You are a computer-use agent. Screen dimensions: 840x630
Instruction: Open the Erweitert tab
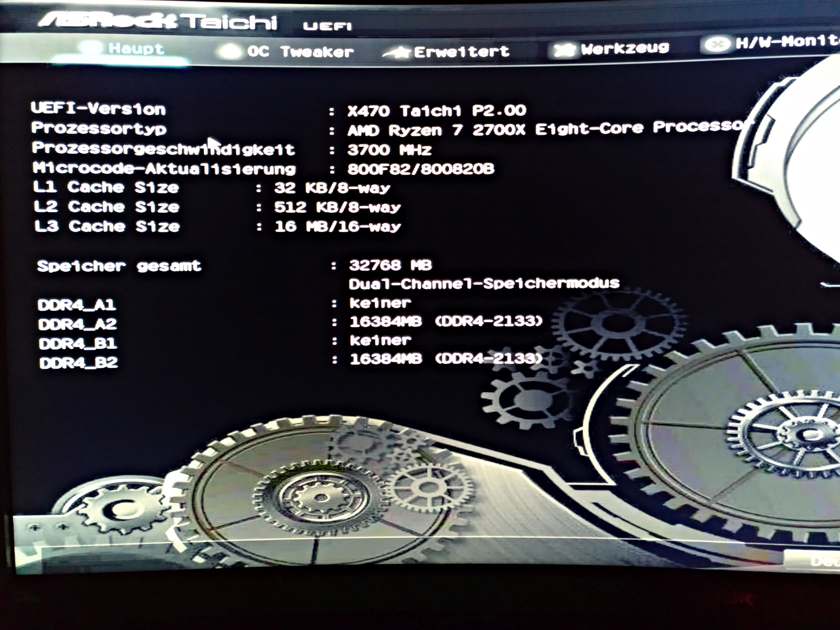pyautogui.click(x=461, y=51)
